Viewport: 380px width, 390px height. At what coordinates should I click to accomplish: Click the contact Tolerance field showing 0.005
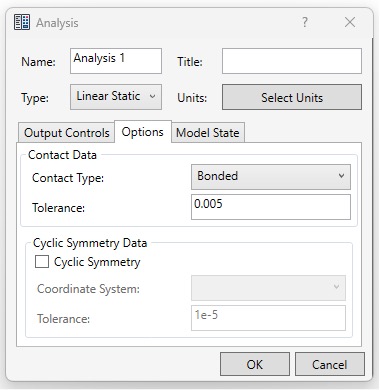[x=271, y=207]
